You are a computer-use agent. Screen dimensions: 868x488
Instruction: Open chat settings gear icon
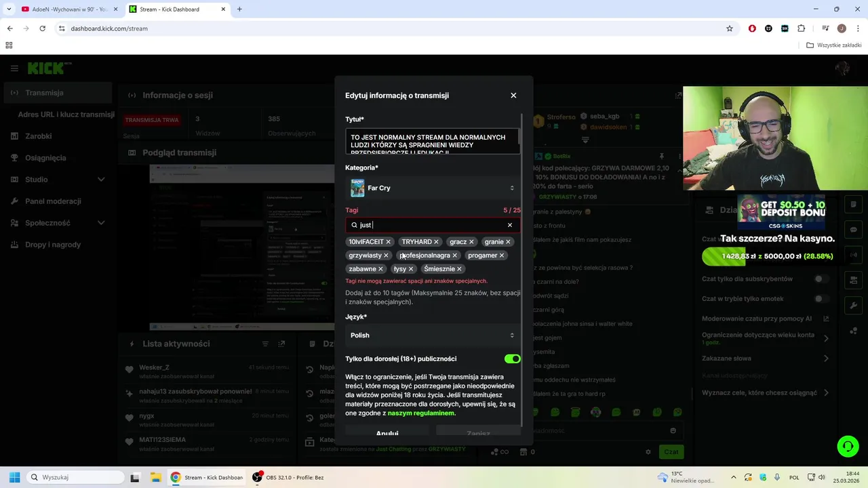click(648, 452)
